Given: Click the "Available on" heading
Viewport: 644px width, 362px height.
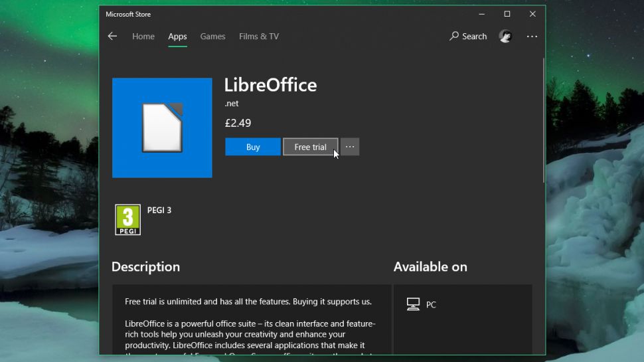Looking at the screenshot, I should point(430,266).
